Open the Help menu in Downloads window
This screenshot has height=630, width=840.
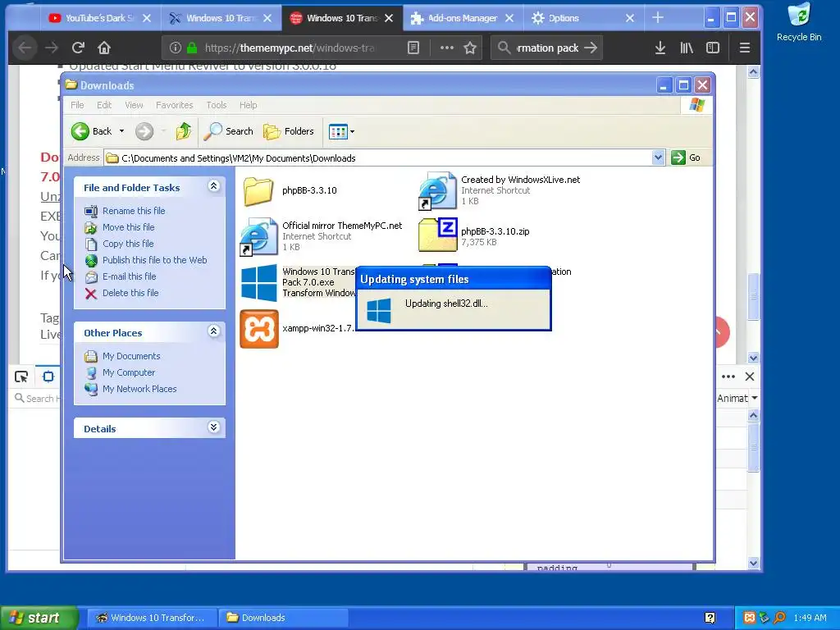pyautogui.click(x=248, y=105)
